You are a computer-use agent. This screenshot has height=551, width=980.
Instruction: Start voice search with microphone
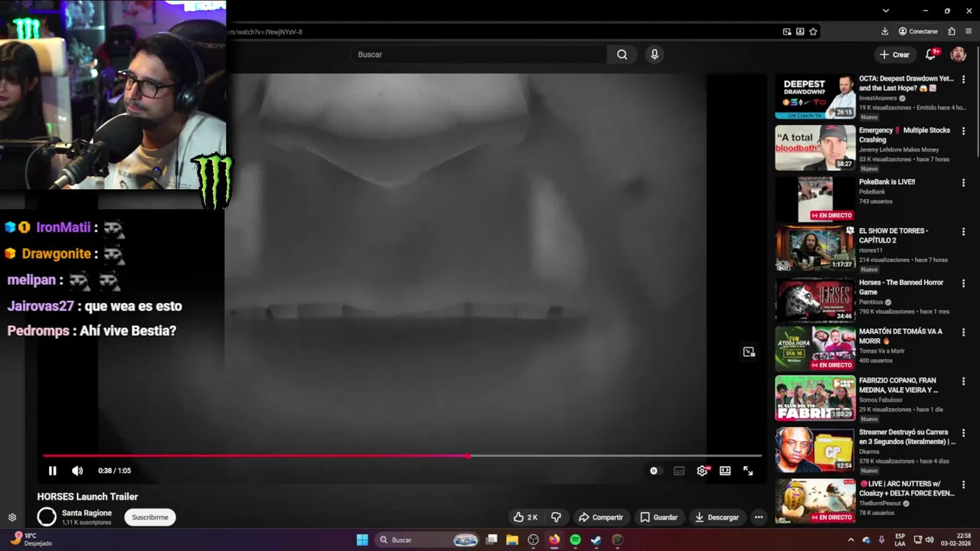[x=654, y=54]
